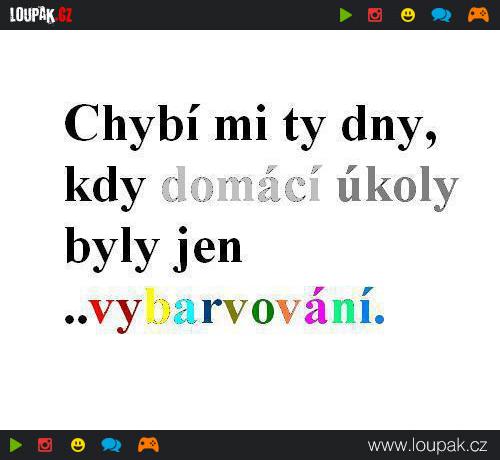Click the gray word úkoly

coord(398,188)
